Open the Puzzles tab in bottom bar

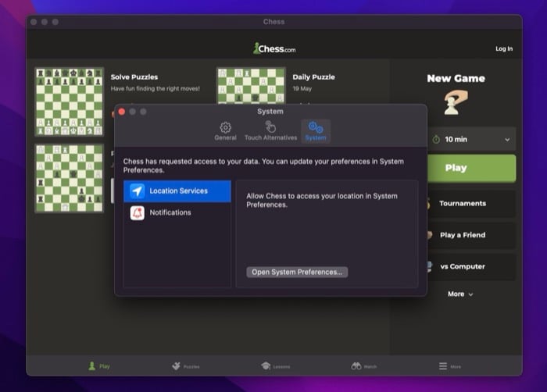(186, 366)
